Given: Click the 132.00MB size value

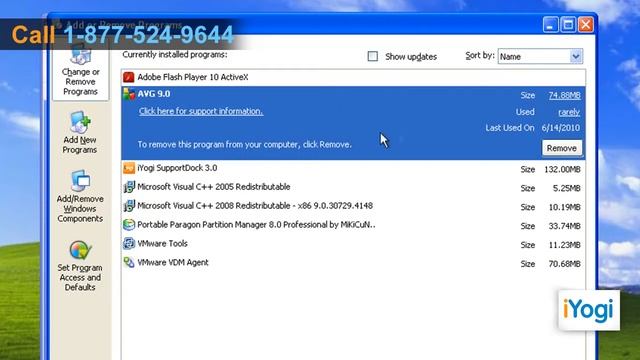Looking at the screenshot, I should (x=562, y=169).
